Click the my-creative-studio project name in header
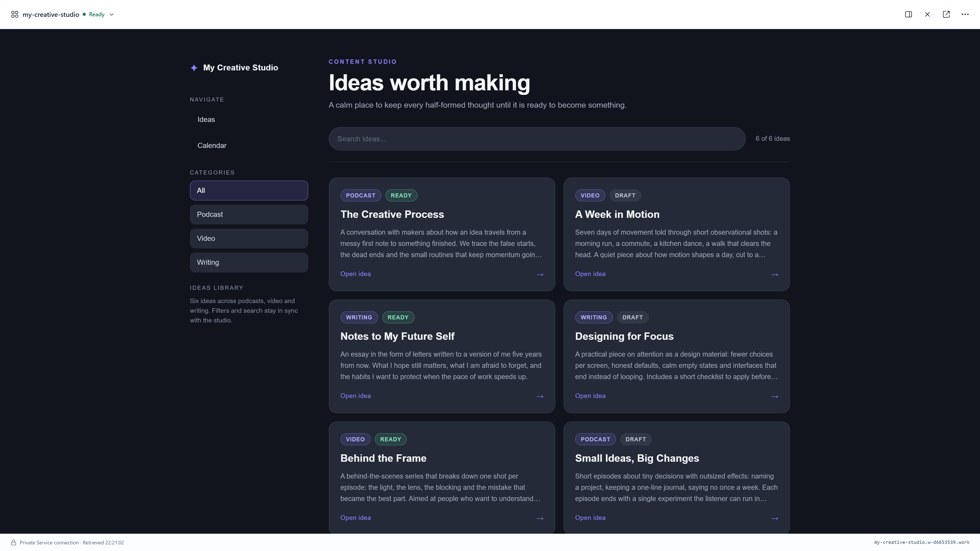Screen dimensions: 980x551 coord(51,15)
